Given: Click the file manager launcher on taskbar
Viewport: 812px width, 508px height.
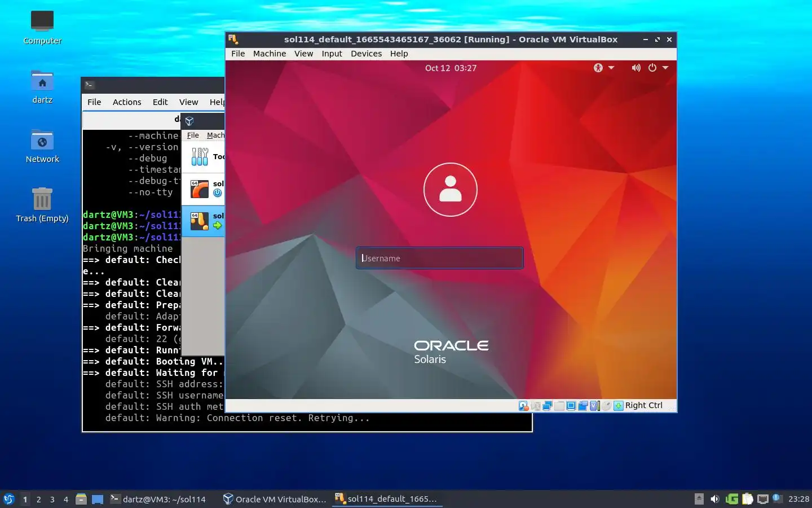Looking at the screenshot, I should 81,499.
